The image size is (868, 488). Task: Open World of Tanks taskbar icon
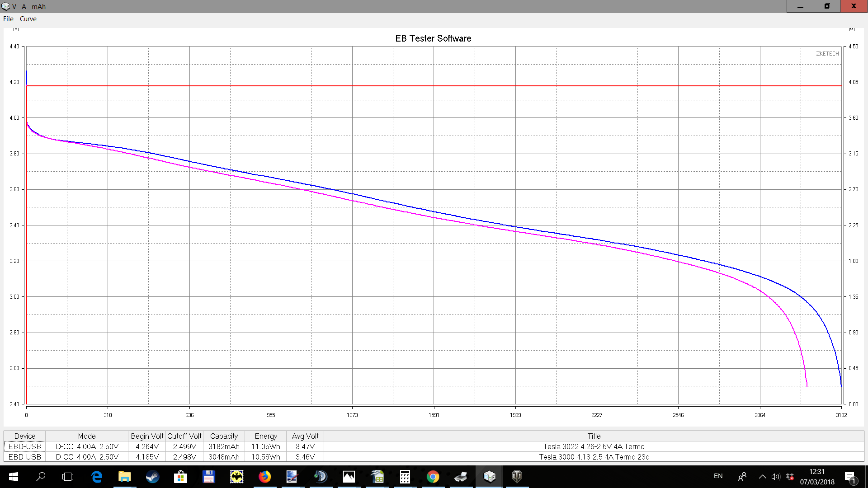(517, 476)
